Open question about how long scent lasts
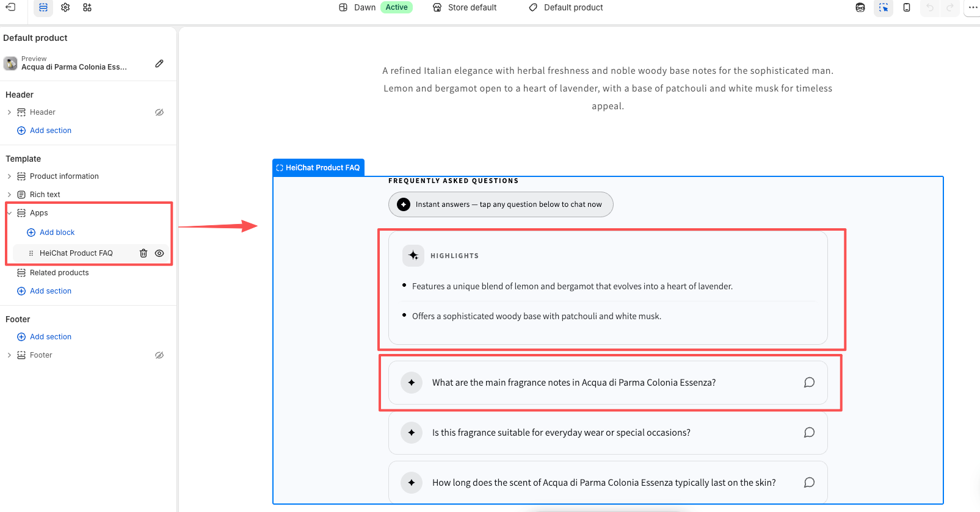Image resolution: width=980 pixels, height=512 pixels. (x=608, y=483)
